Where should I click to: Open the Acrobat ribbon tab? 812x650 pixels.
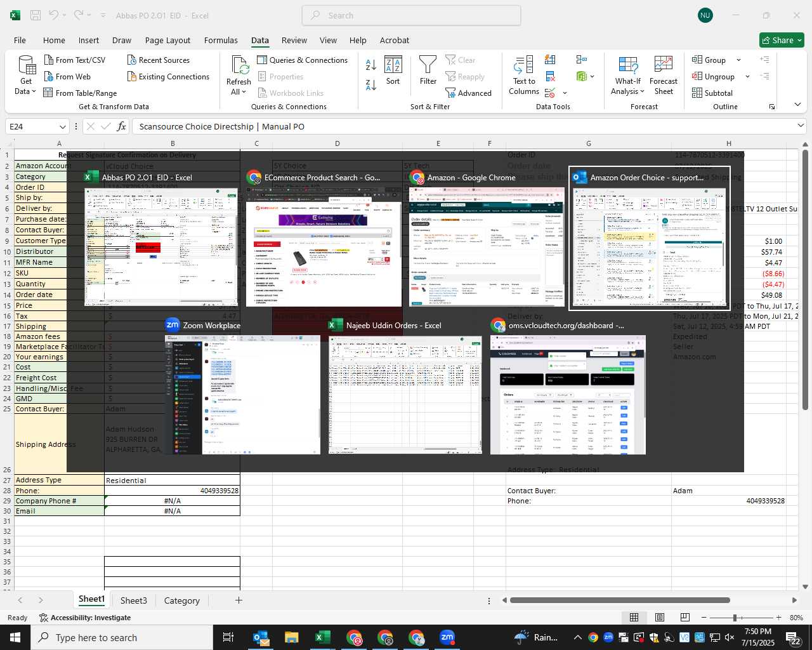click(x=395, y=40)
